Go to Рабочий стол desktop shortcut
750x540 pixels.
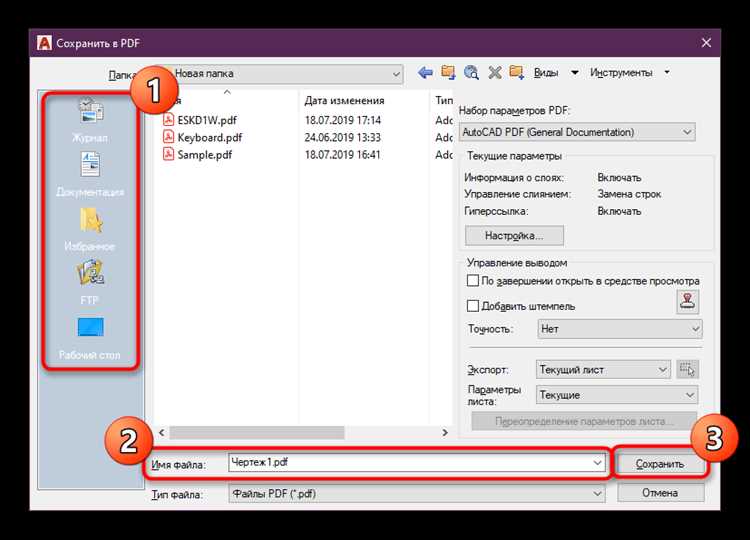(x=90, y=338)
